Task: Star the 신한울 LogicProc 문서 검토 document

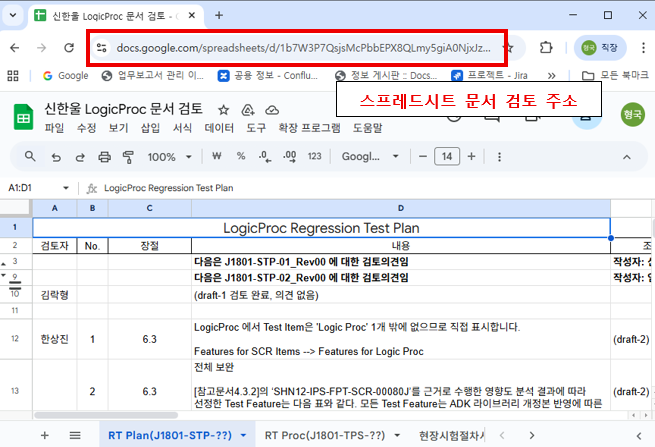Action: pos(222,109)
